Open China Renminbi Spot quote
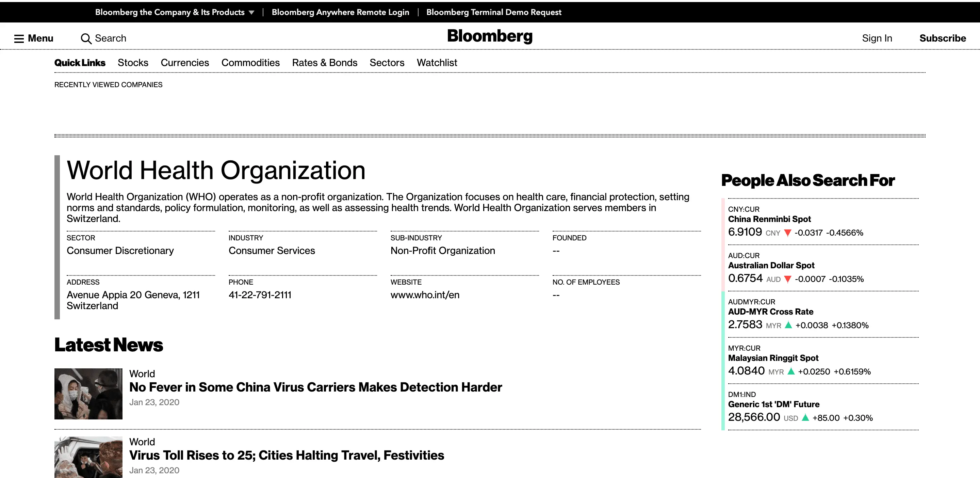The image size is (980, 478). pyautogui.click(x=769, y=219)
